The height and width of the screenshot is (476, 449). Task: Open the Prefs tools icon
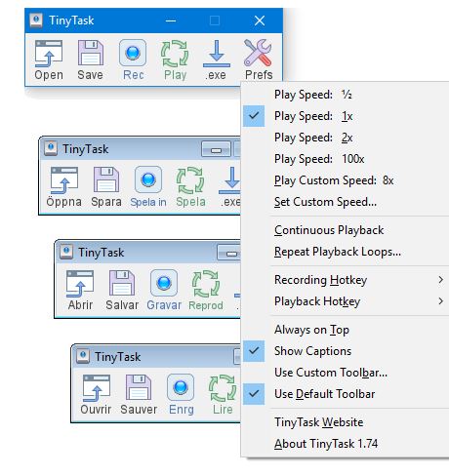point(258,53)
